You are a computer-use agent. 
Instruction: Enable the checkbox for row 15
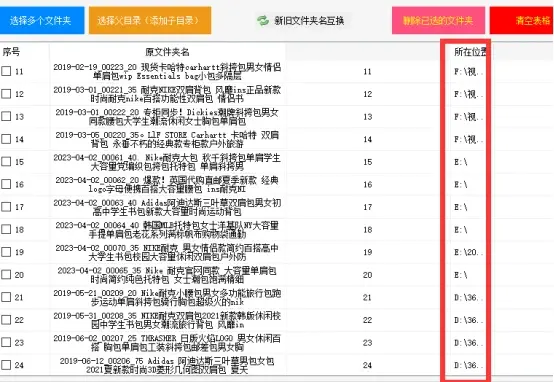[x=6, y=161]
